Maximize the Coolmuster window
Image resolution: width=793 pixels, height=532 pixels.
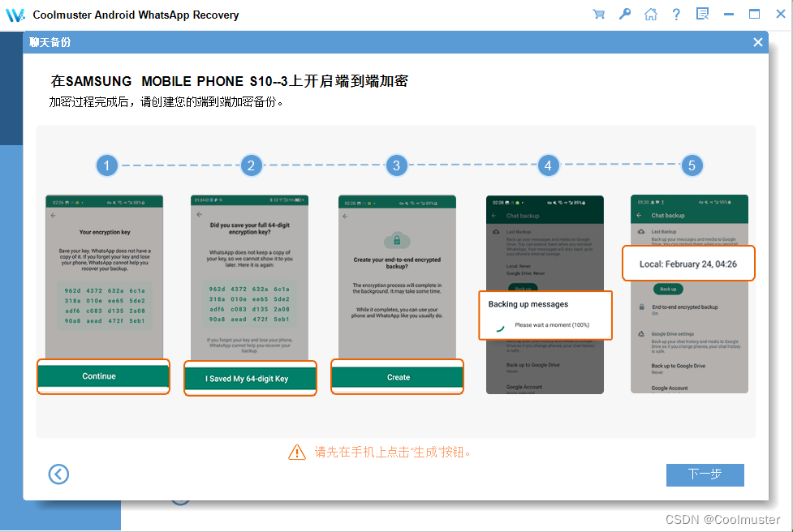pos(754,14)
